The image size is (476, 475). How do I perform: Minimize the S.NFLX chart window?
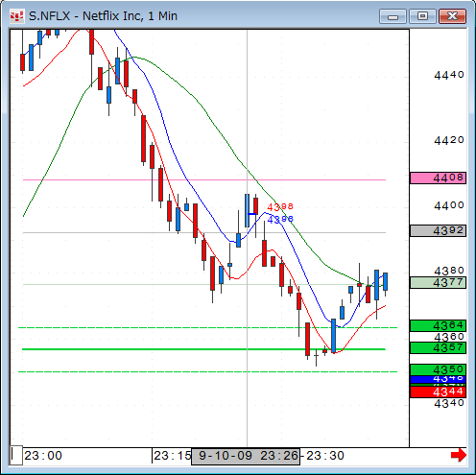[393, 16]
